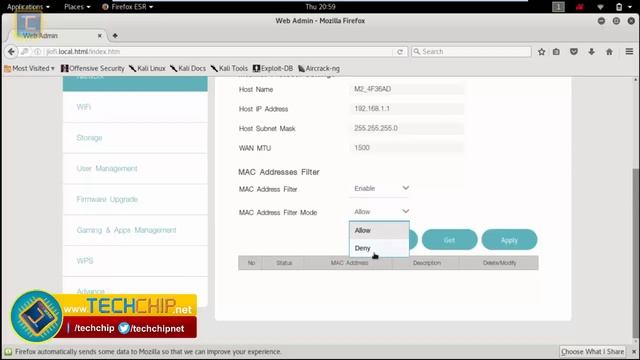Viewport: 640px width, 360px height.
Task: Edit the Host Name field
Action: coord(406,89)
